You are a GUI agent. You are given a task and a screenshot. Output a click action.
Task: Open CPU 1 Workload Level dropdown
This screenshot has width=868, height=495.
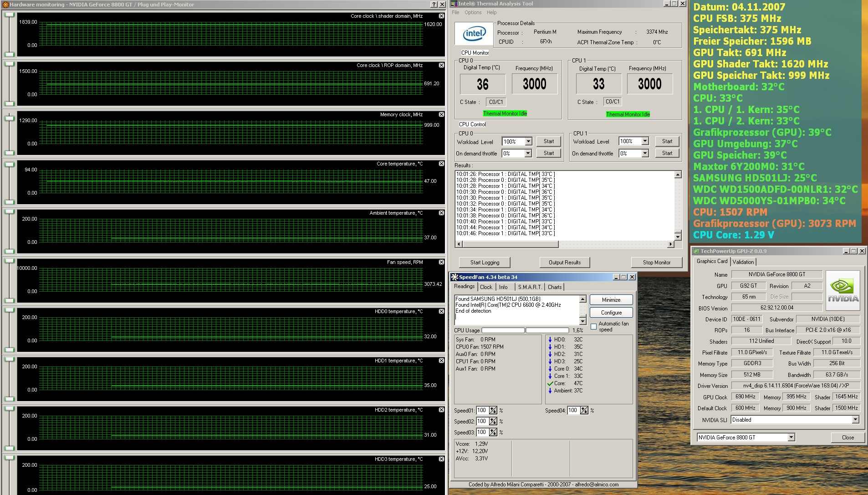pos(645,141)
